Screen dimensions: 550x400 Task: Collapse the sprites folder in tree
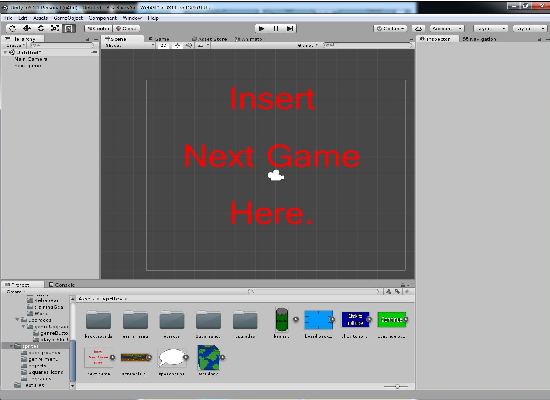[x=11, y=346]
